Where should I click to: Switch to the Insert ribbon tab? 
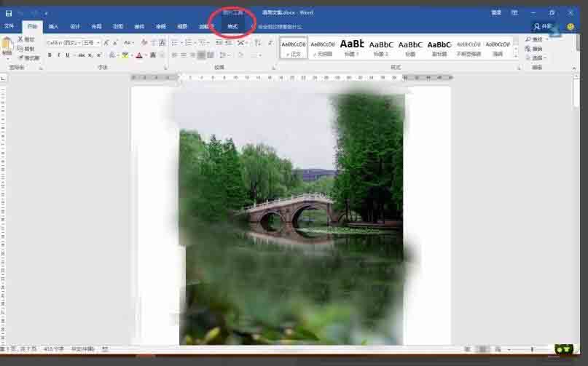coord(54,27)
